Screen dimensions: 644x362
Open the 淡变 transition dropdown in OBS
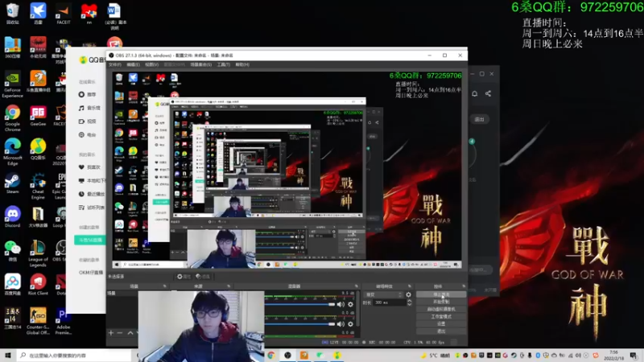tap(384, 294)
